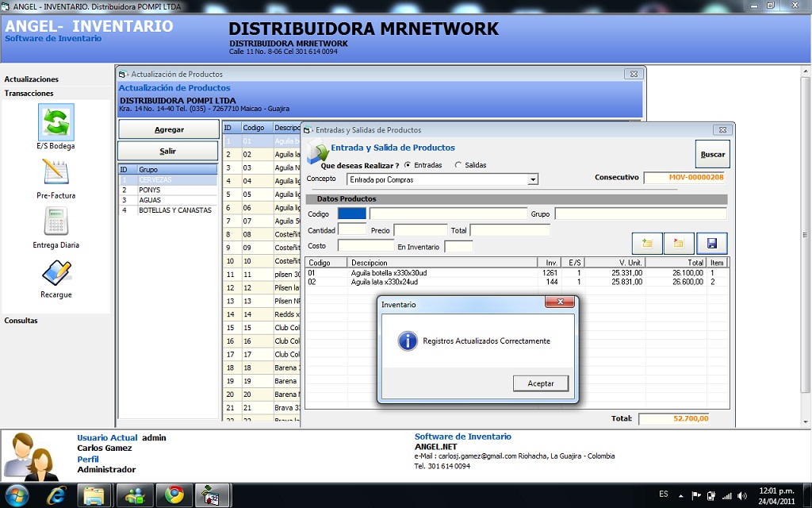Open Google Chrome from the taskbar
The height and width of the screenshot is (508, 812).
click(x=174, y=495)
